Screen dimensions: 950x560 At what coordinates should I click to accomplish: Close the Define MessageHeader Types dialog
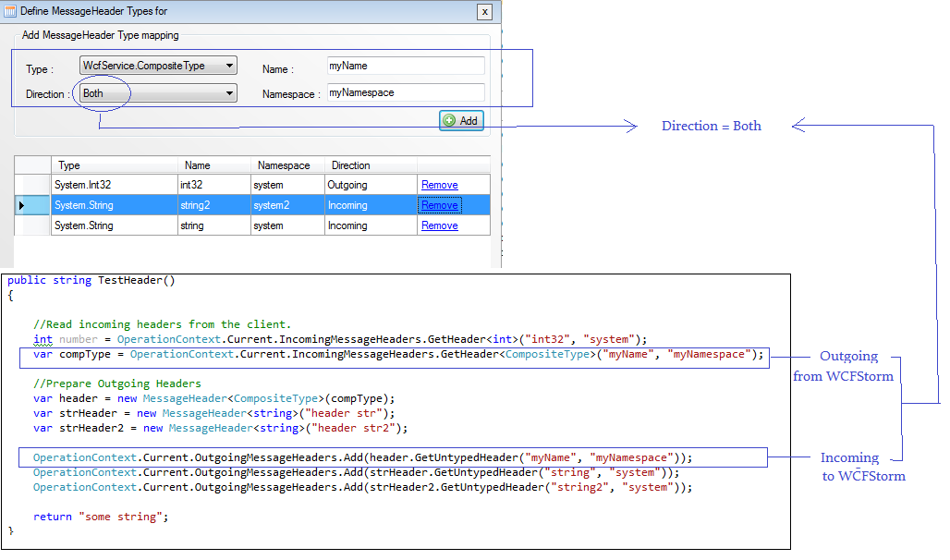[x=484, y=11]
